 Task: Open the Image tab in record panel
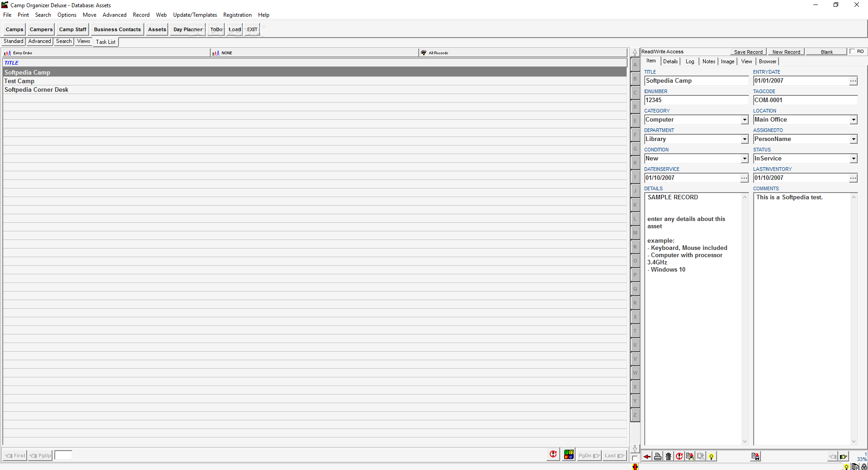click(x=728, y=61)
